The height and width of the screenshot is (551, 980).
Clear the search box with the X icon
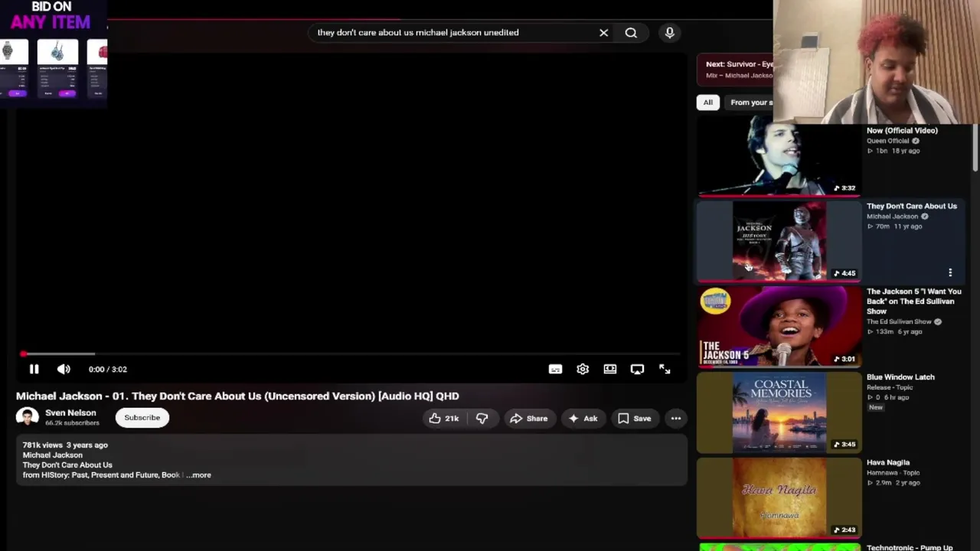(603, 33)
